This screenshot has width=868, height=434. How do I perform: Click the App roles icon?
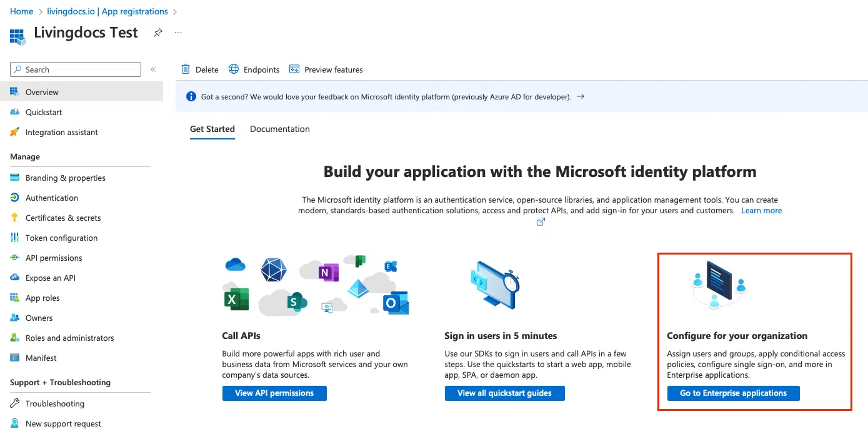(x=14, y=298)
